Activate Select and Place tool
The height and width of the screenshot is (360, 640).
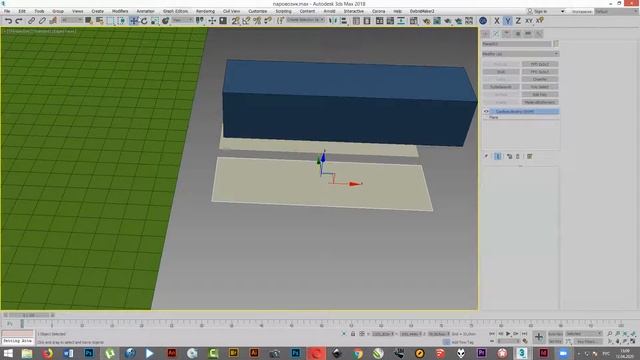point(165,20)
